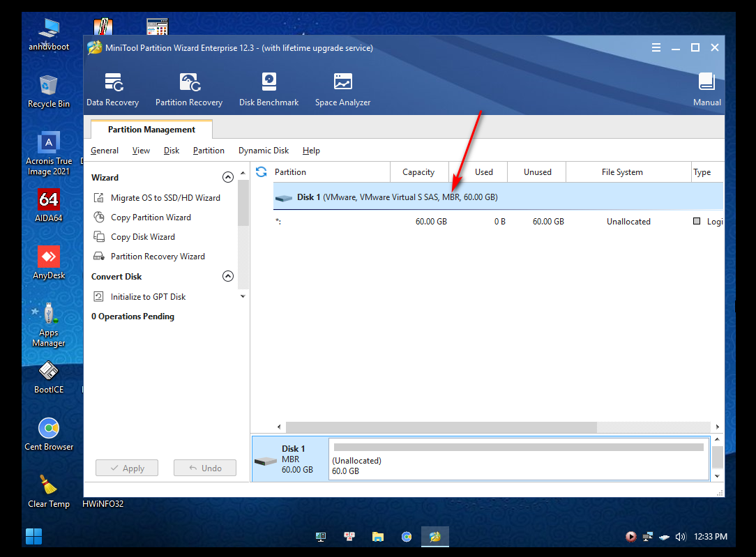Click disk map scroll down arrow
Screen dimensions: 756x557
(718, 476)
